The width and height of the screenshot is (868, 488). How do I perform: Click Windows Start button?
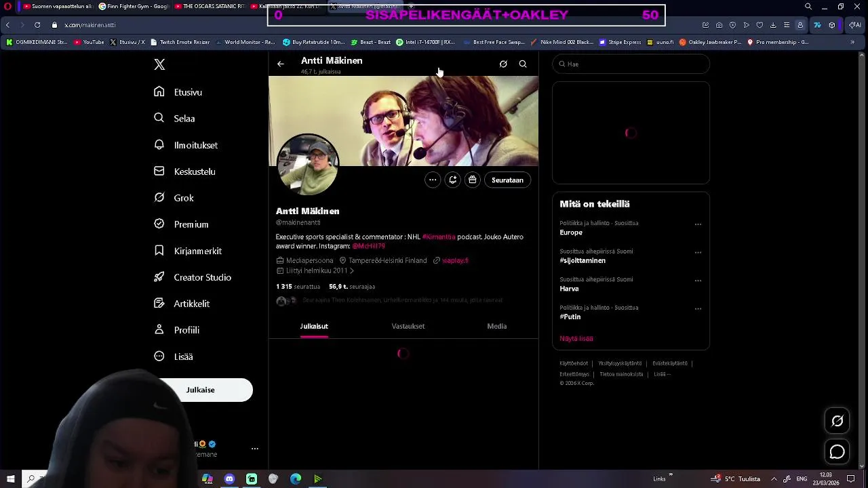pos(10,479)
